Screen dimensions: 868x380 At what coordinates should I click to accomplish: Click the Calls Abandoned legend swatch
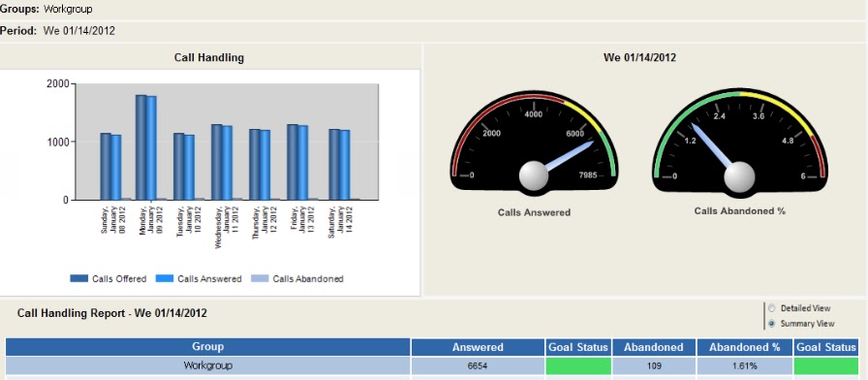pyautogui.click(x=261, y=278)
